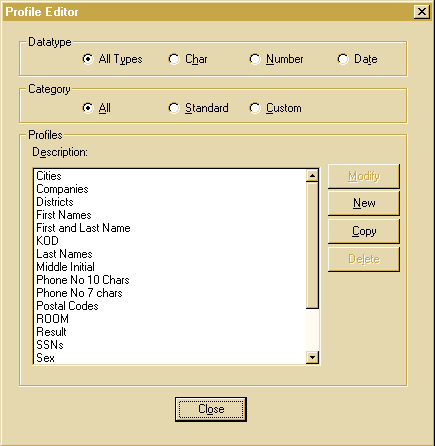Select the Sex profile
Screen dimensions: 435x446
point(170,358)
